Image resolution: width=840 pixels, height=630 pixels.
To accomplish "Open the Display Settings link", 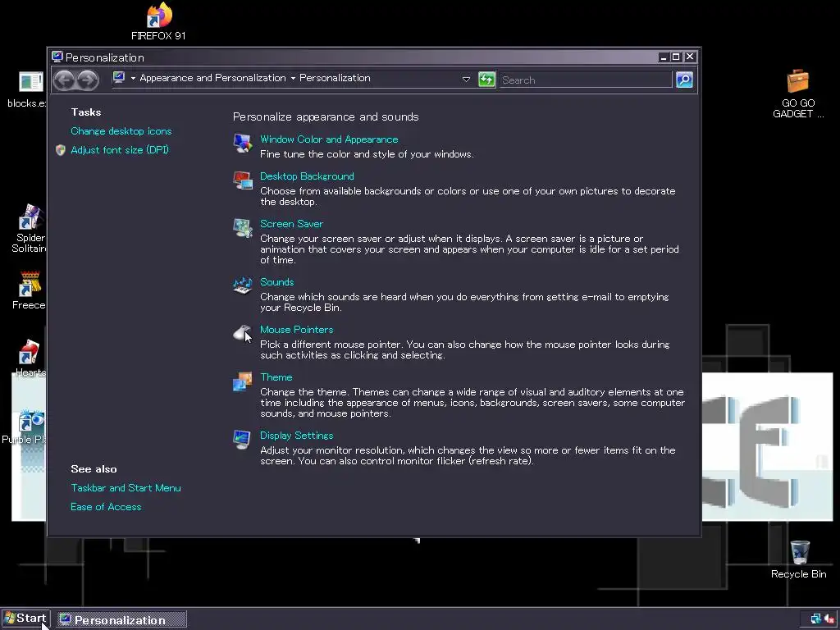I will coord(297,436).
